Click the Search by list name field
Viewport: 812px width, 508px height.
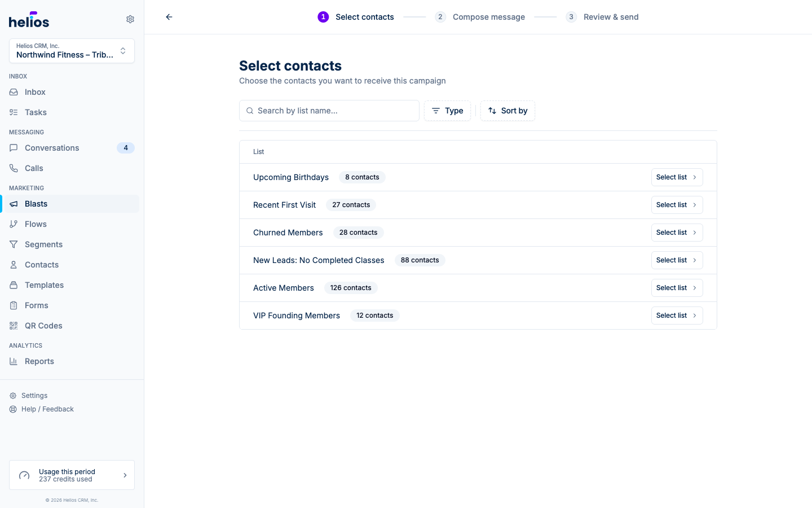[x=329, y=111]
